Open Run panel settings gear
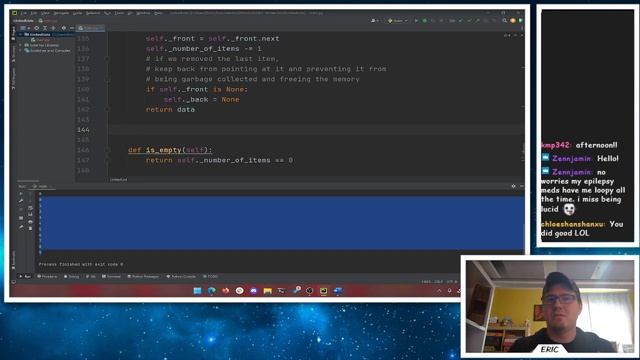 (513, 186)
